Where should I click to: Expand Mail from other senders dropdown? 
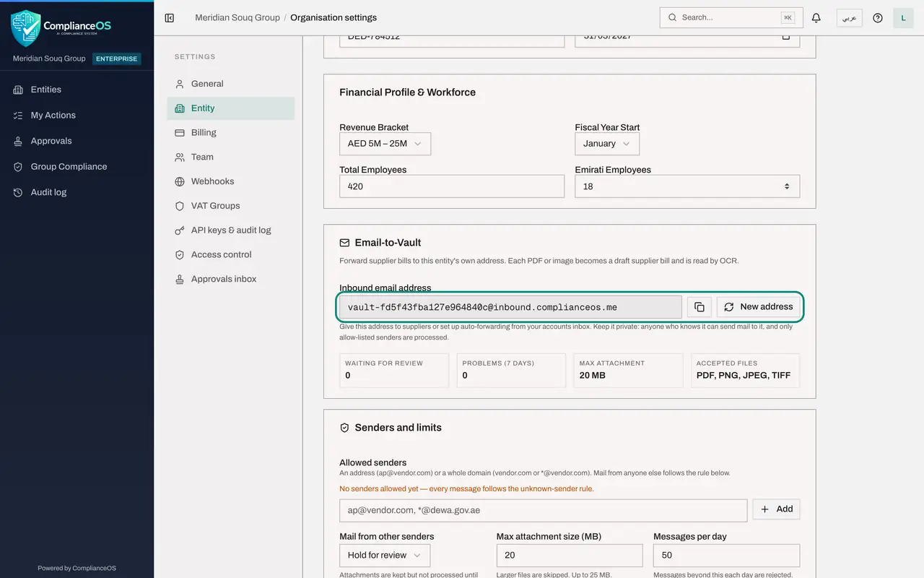point(385,556)
